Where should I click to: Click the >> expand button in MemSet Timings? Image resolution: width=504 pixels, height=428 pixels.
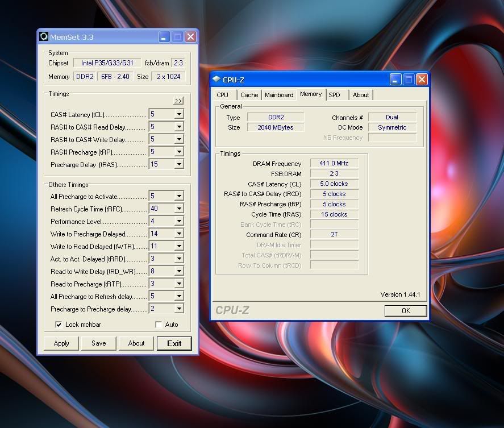(x=178, y=101)
